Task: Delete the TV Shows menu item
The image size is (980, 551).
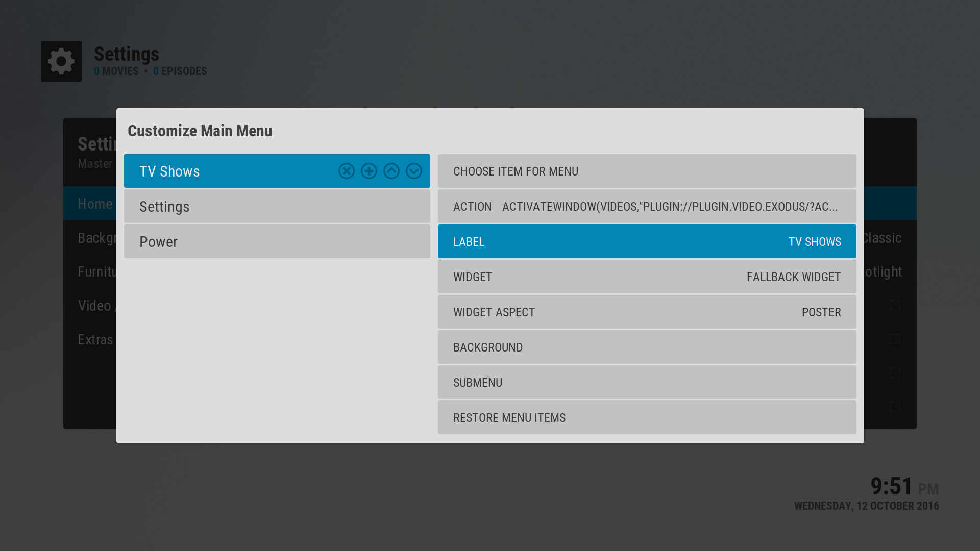Action: tap(347, 171)
